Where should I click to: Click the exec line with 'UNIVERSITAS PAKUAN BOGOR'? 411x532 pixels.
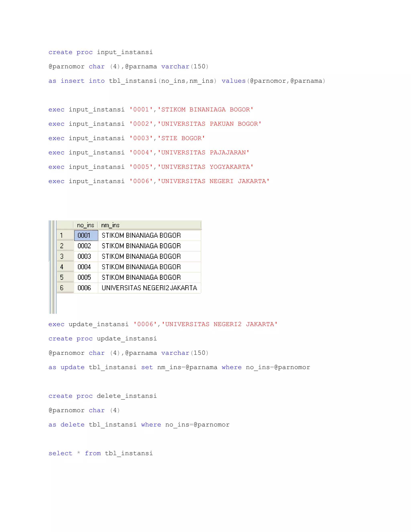[x=155, y=124]
